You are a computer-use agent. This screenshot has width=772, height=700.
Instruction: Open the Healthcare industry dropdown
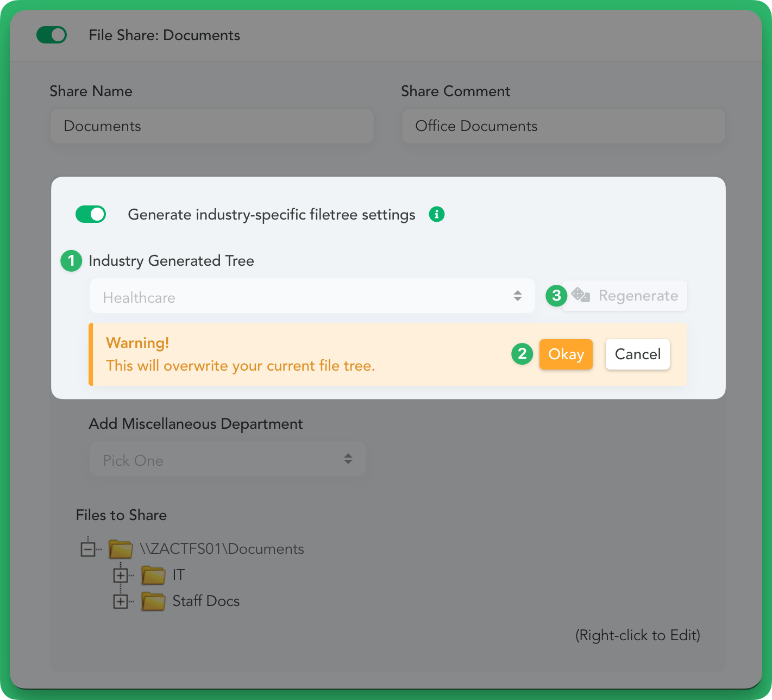click(312, 296)
